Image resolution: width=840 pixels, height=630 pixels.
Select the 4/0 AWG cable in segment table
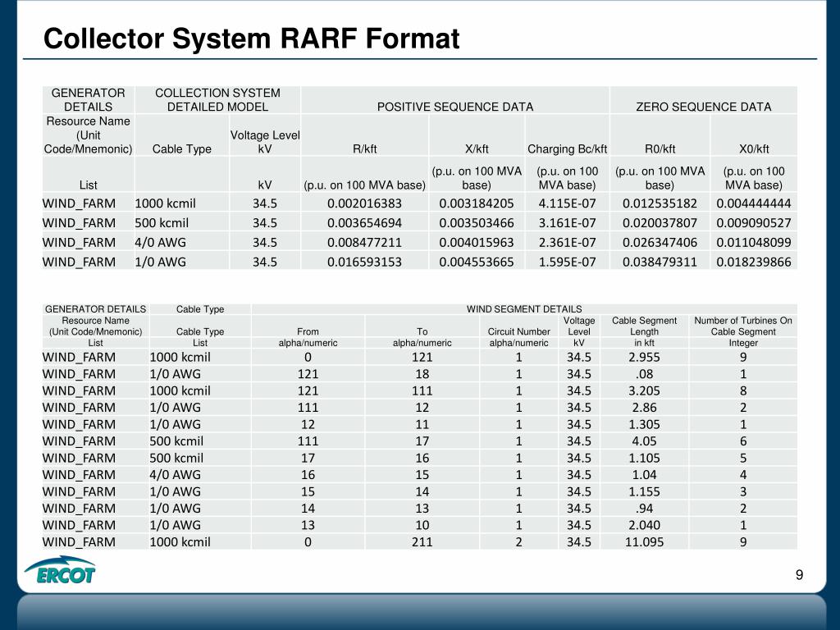[x=176, y=475]
